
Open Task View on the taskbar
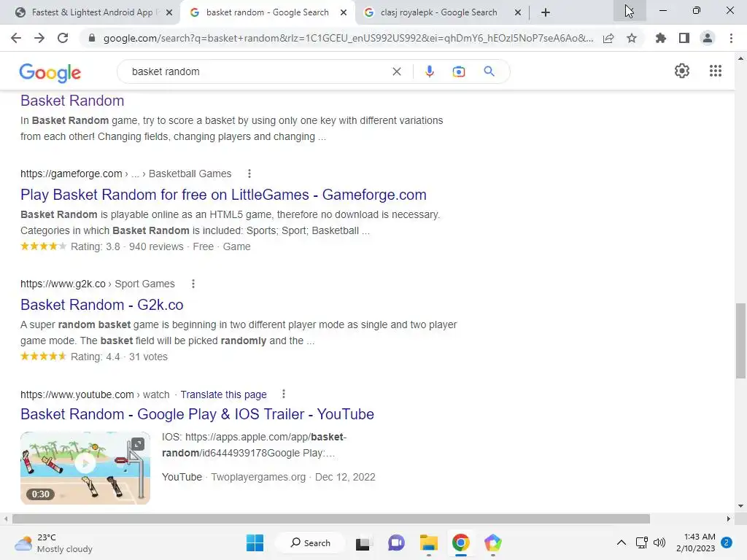point(363,542)
